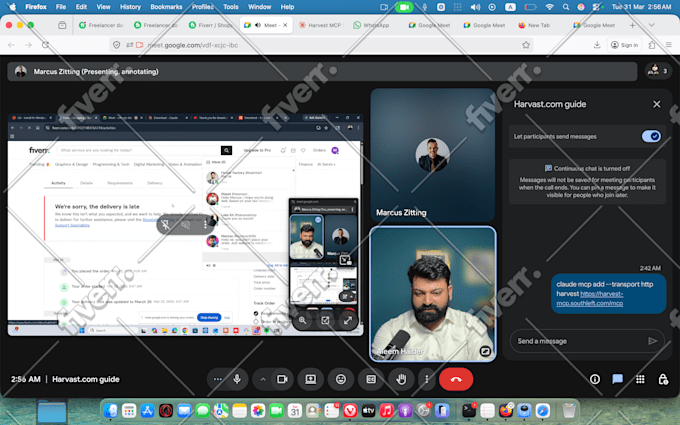Open Finder from the Dock
This screenshot has width=680, height=425.
(x=111, y=410)
